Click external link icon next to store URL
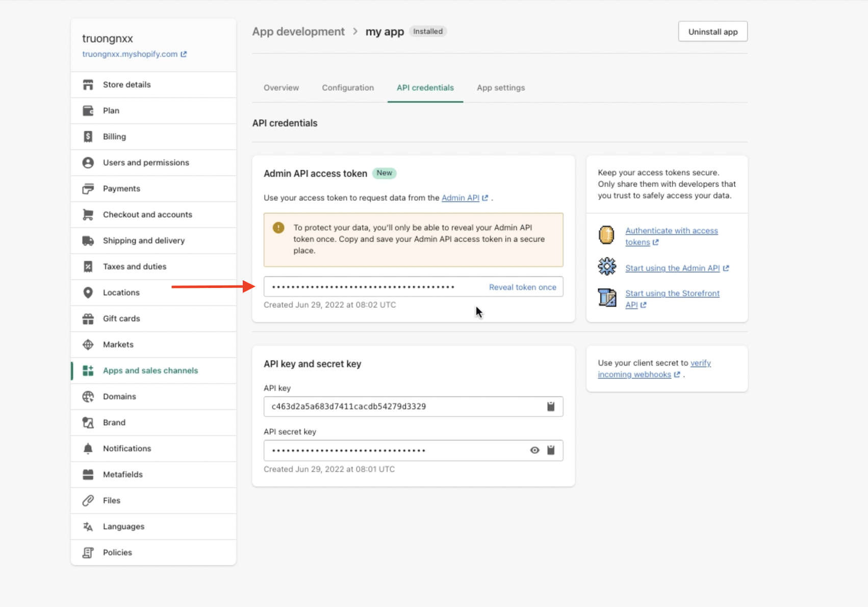The height and width of the screenshot is (607, 868). click(x=184, y=54)
